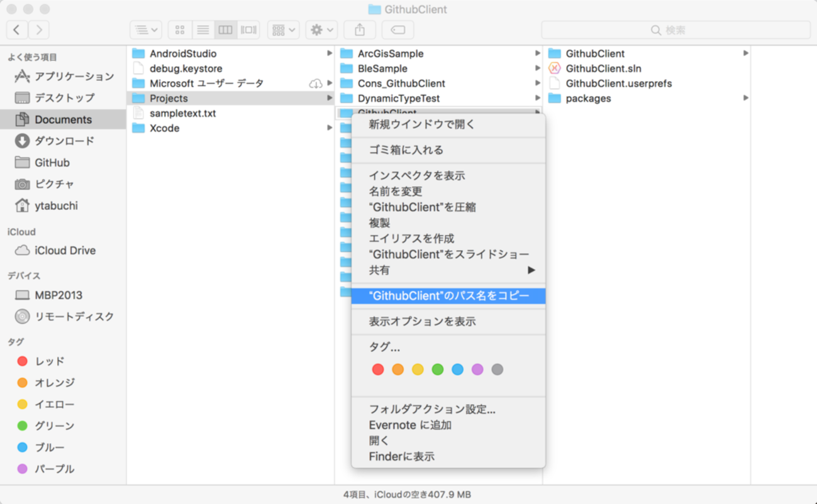Click the 検索 search field

[x=675, y=30]
